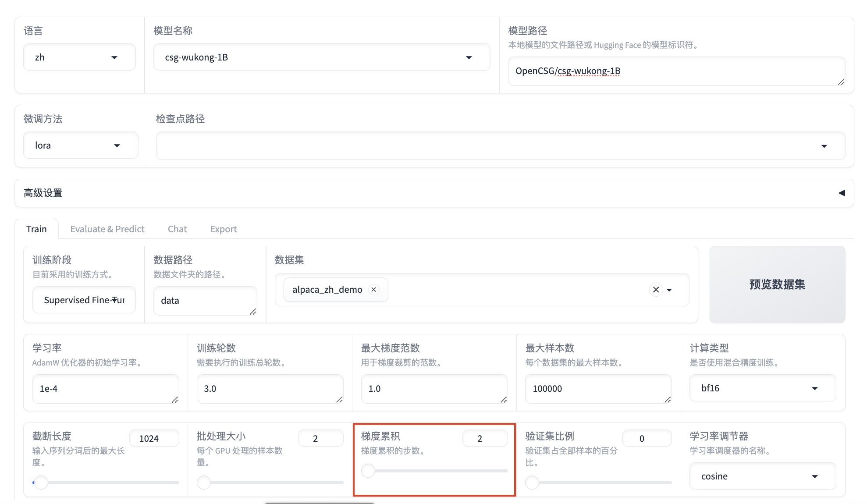Drag the 梯度累积 slider
Screen dimensions: 867x504
tap(368, 470)
